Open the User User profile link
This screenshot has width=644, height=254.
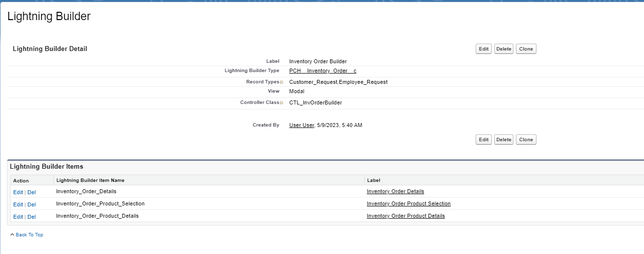[x=301, y=126]
